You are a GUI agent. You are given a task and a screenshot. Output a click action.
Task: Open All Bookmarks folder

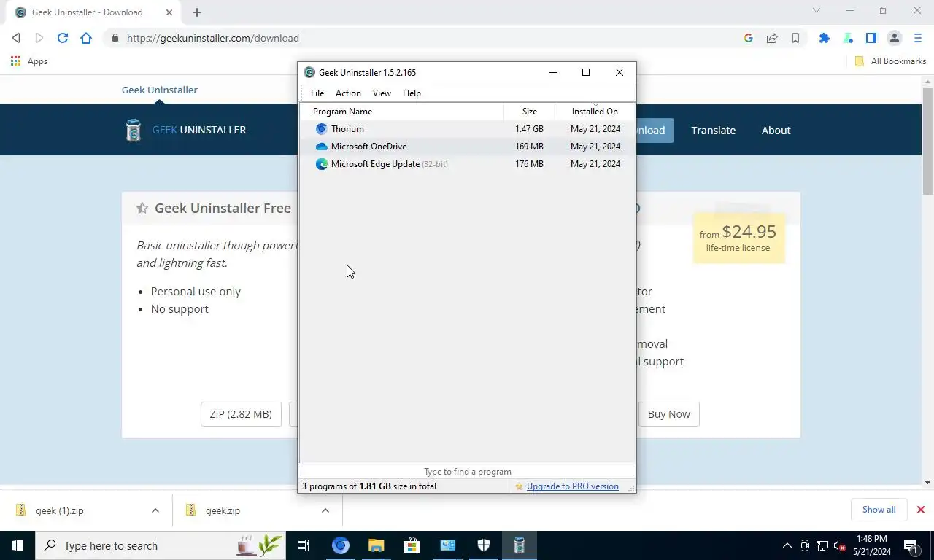[890, 61]
